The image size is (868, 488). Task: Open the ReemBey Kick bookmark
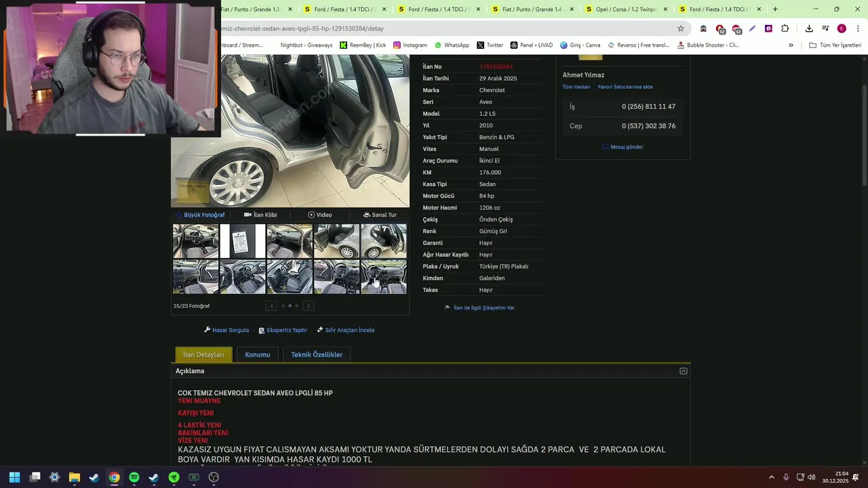[x=363, y=45]
